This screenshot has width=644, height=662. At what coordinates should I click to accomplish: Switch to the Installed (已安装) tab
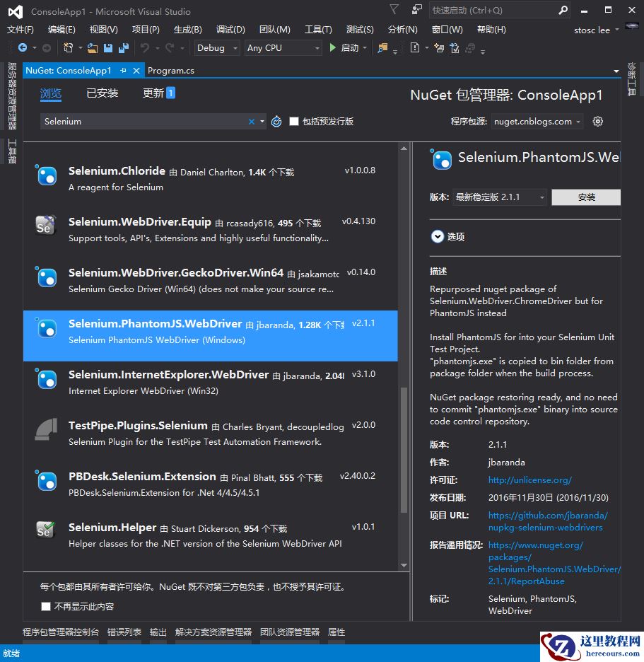pos(102,93)
